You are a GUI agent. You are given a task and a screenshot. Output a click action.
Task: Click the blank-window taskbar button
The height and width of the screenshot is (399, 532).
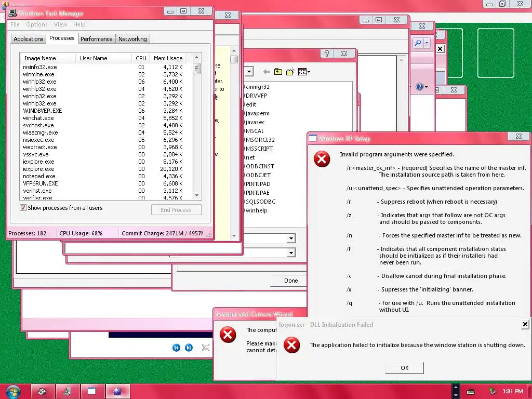coord(92,391)
